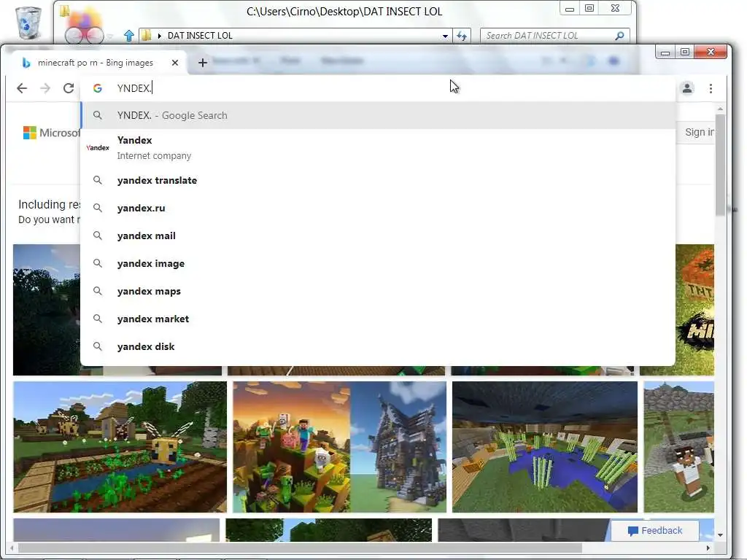
Task: Click the search icon beside yandex market
Action: point(98,318)
